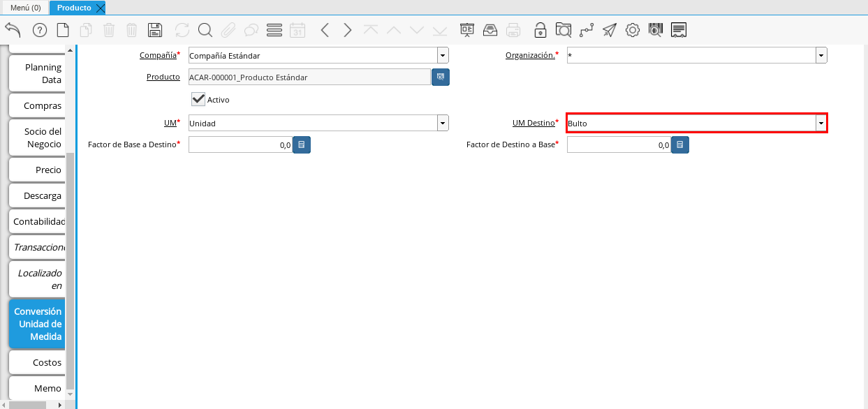Open the Socio del Negocio side tab
Screen dimensions: 868x409
[37, 137]
